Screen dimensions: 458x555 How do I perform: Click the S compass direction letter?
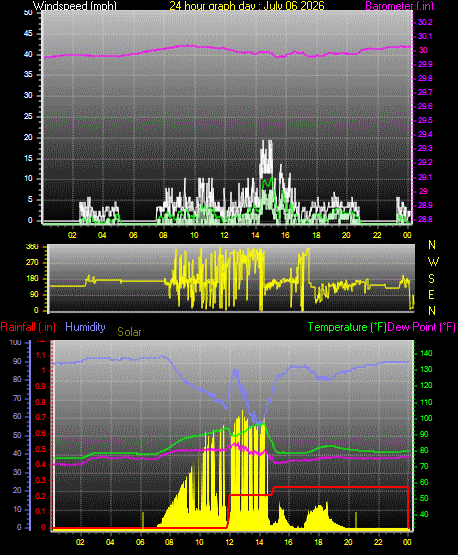[x=431, y=279]
